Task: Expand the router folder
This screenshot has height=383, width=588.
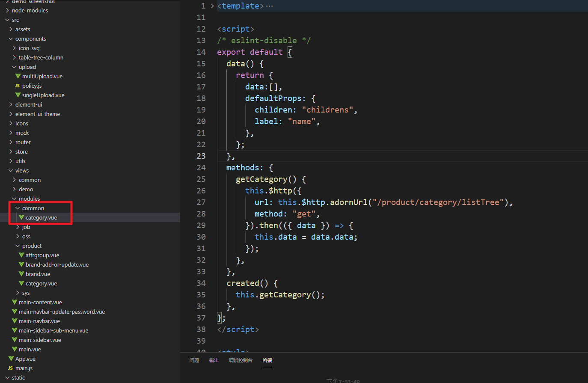Action: (x=11, y=142)
